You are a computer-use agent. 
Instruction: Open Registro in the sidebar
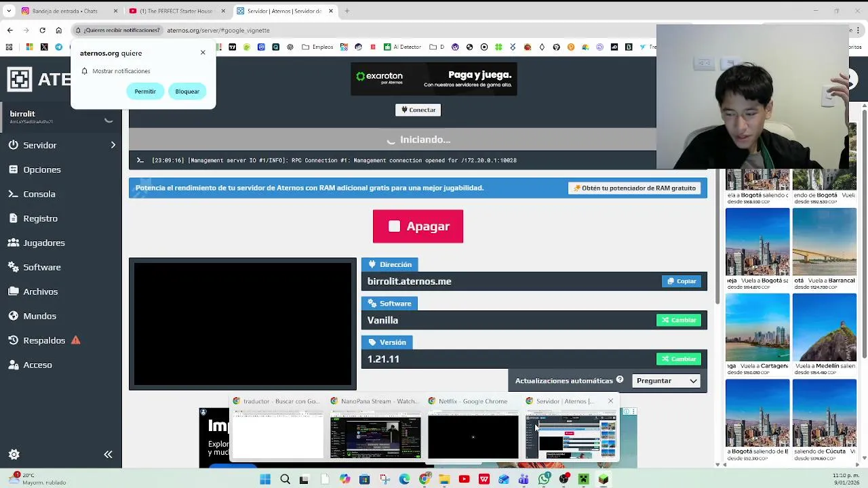click(x=40, y=218)
